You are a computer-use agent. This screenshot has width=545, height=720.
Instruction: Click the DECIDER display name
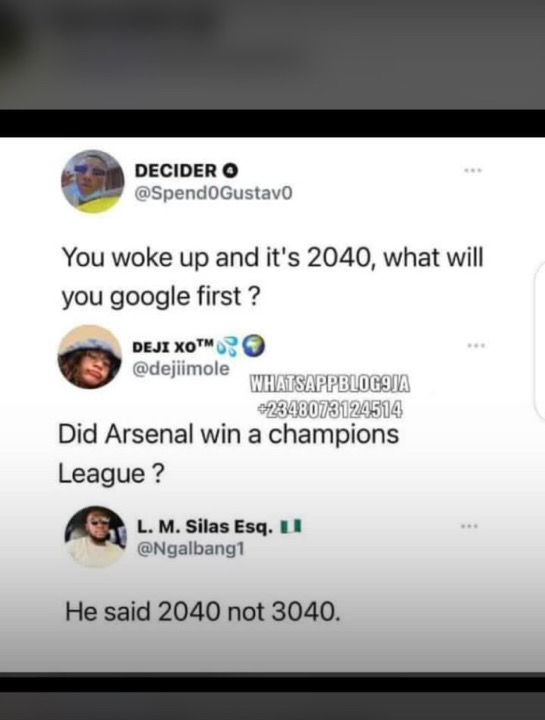pos(175,171)
